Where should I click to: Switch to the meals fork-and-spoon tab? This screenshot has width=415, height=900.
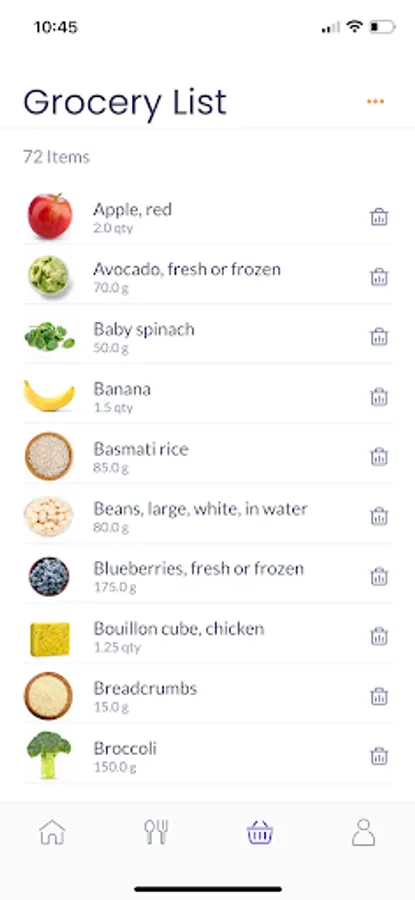coord(156,832)
